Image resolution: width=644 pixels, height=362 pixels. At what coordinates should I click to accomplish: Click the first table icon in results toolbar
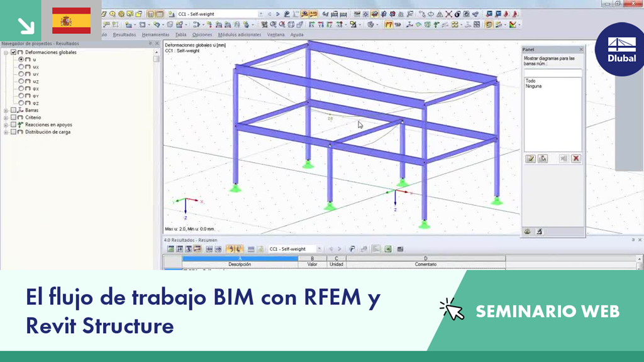pyautogui.click(x=170, y=249)
